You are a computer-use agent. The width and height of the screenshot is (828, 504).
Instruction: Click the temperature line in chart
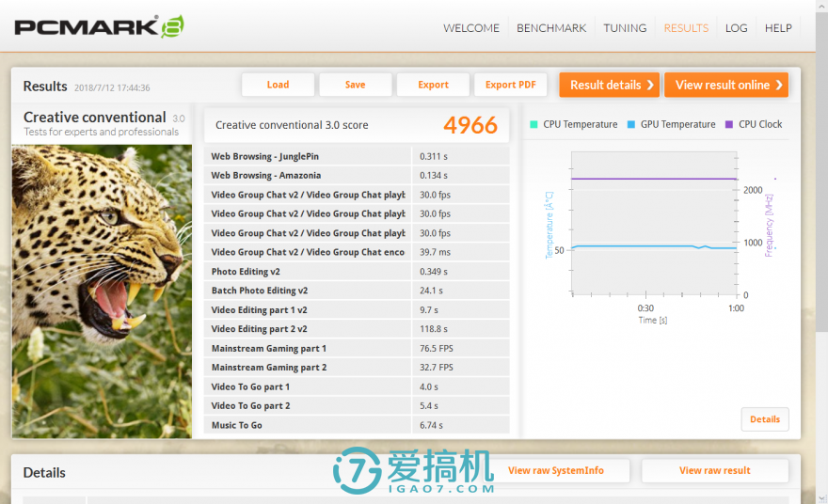tap(654, 246)
